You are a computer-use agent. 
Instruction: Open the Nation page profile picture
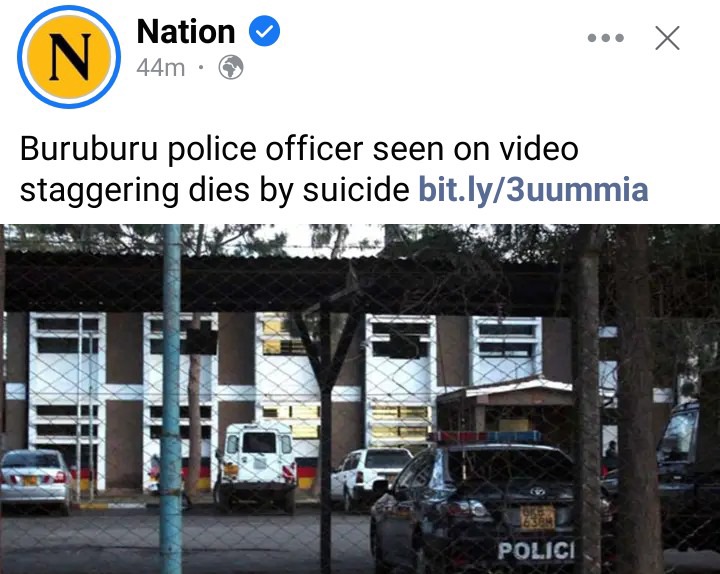pos(69,57)
